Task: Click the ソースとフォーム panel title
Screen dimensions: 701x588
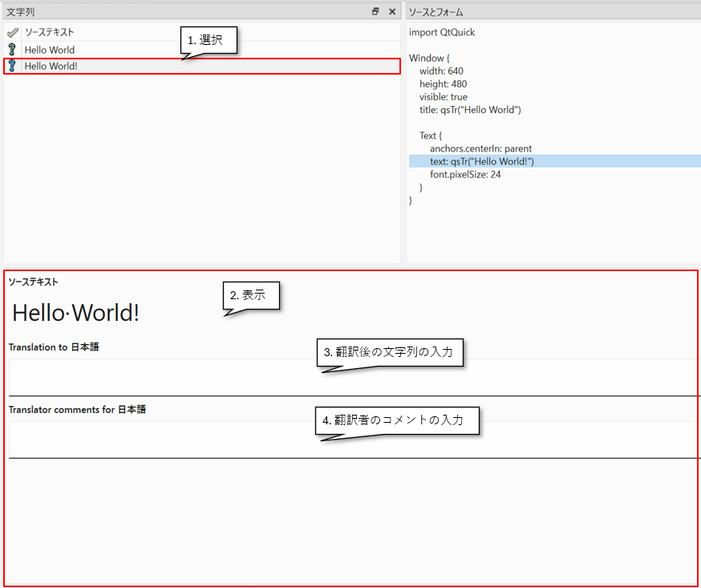Action: 436,12
